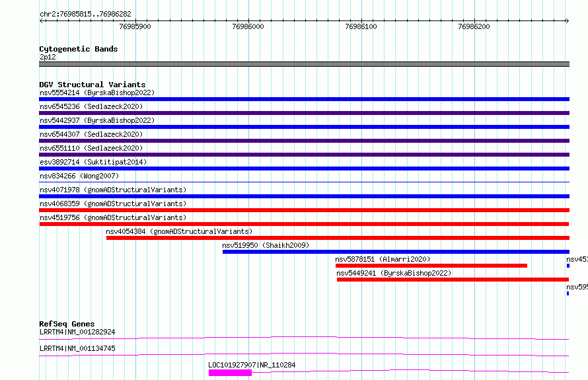Click the LRRTM4 NM_001282924 intron line
Screen dimensions: 588x380
pyautogui.click(x=304, y=338)
